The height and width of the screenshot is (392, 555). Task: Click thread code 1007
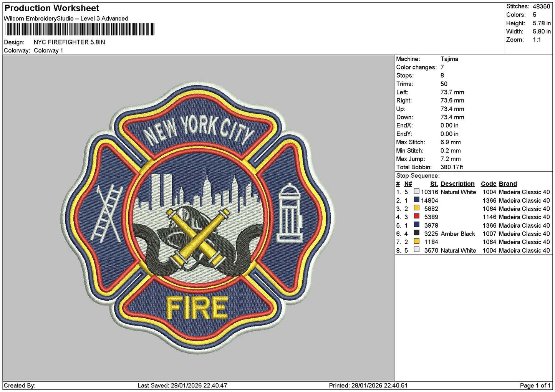(x=489, y=234)
